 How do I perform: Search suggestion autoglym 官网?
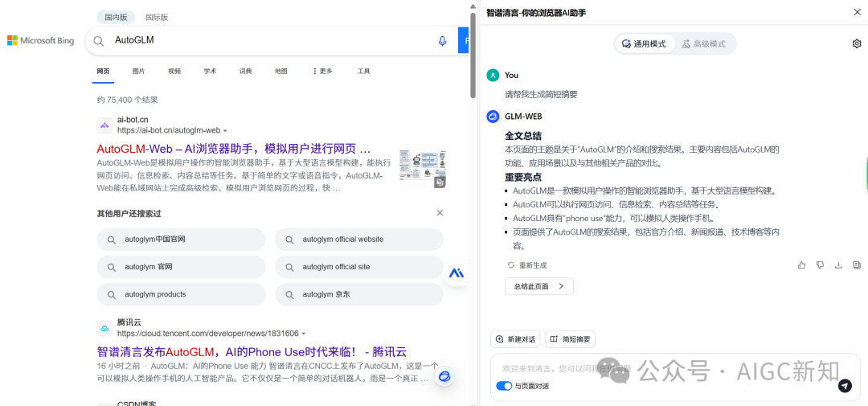coord(181,267)
